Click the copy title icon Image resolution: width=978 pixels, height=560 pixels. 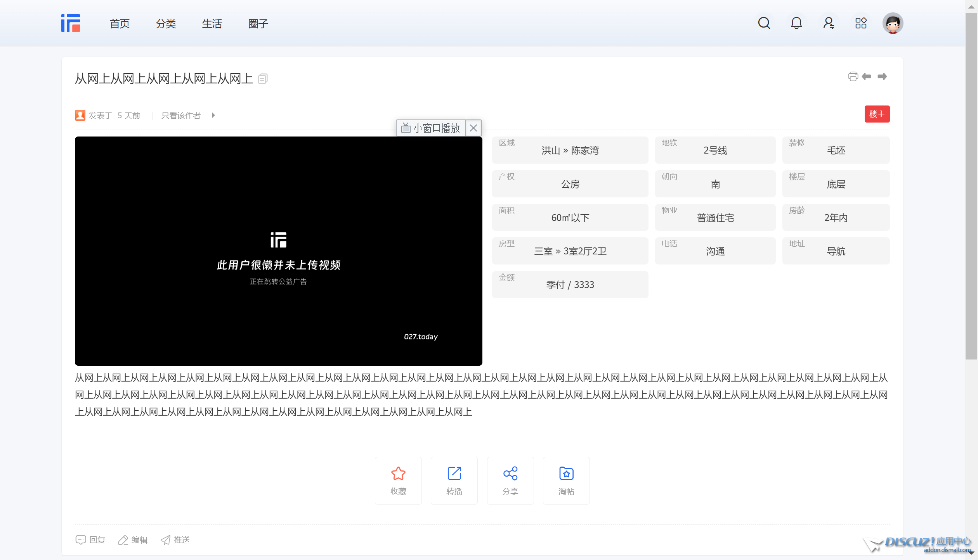263,79
